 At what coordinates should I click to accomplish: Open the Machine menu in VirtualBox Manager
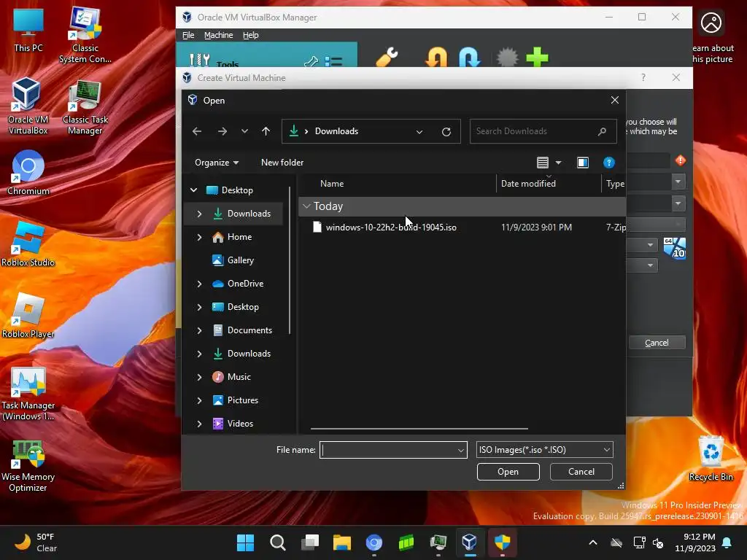[x=218, y=35]
